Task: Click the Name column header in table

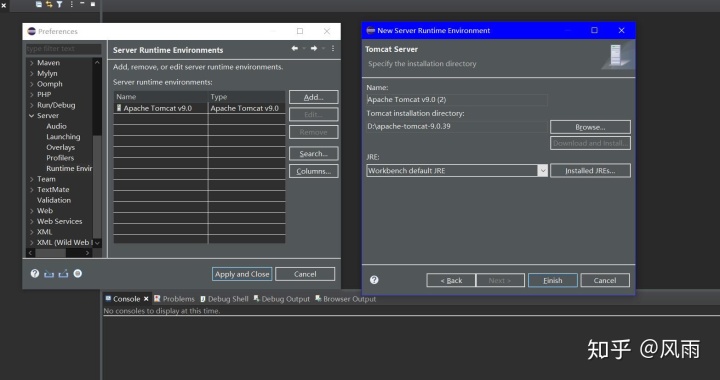Action: tap(161, 97)
